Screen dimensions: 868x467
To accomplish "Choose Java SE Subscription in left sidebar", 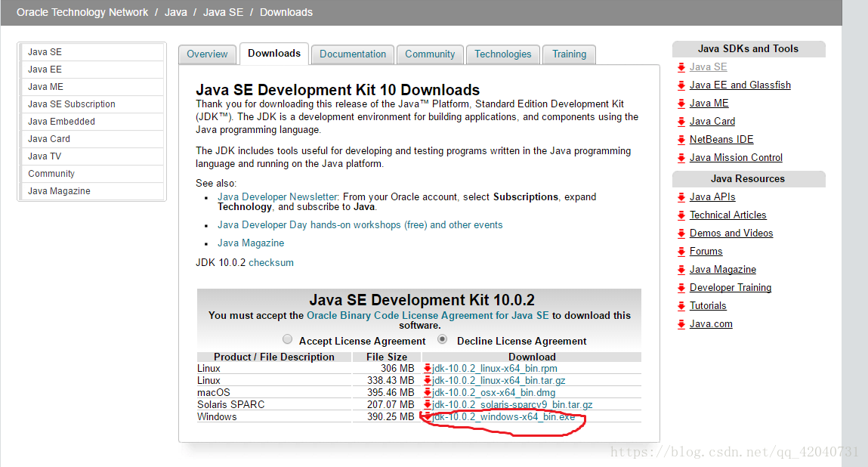I will coord(71,104).
